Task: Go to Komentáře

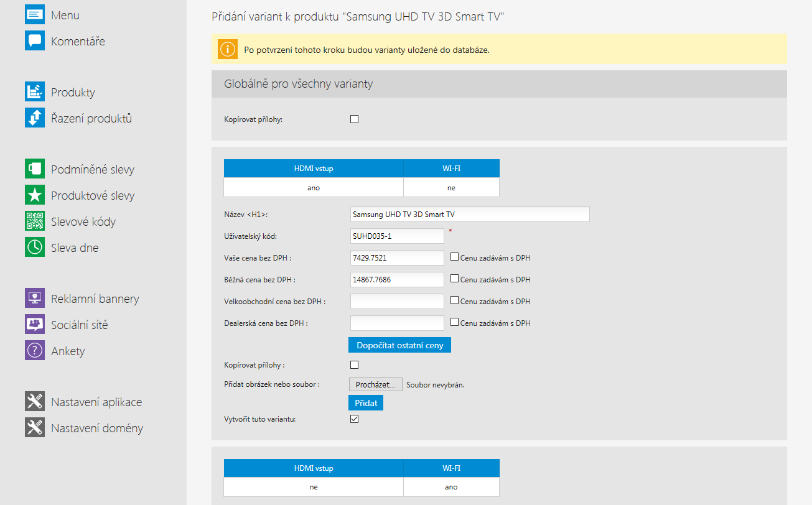Action: 78,41
